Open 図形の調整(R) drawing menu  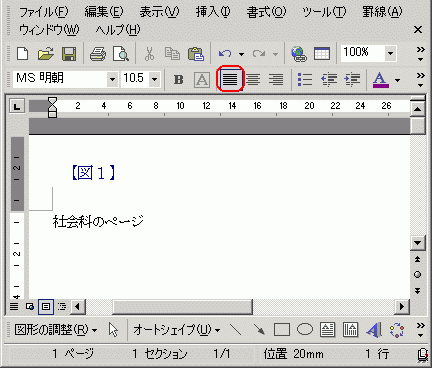click(x=56, y=330)
